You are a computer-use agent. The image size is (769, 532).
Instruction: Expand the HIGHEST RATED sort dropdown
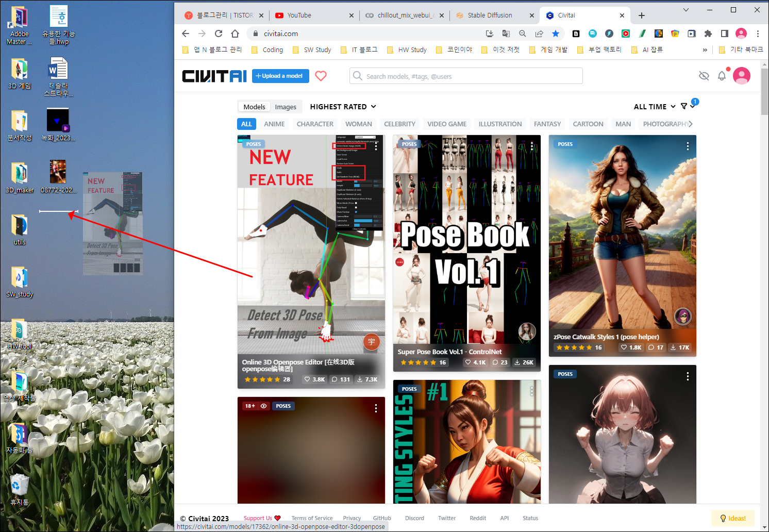[x=343, y=107]
